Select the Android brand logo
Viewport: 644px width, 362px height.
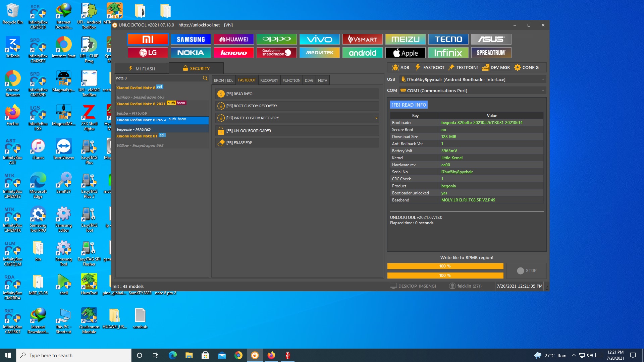362,53
